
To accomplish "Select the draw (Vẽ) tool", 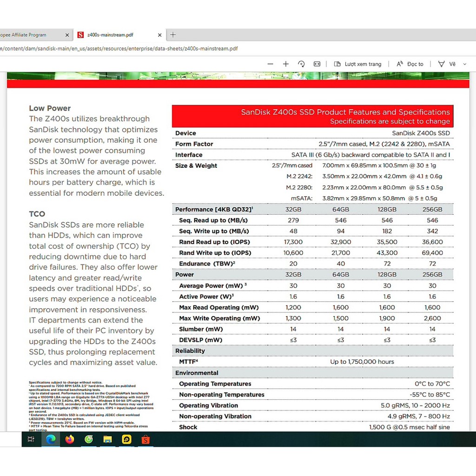I will 447,64.
